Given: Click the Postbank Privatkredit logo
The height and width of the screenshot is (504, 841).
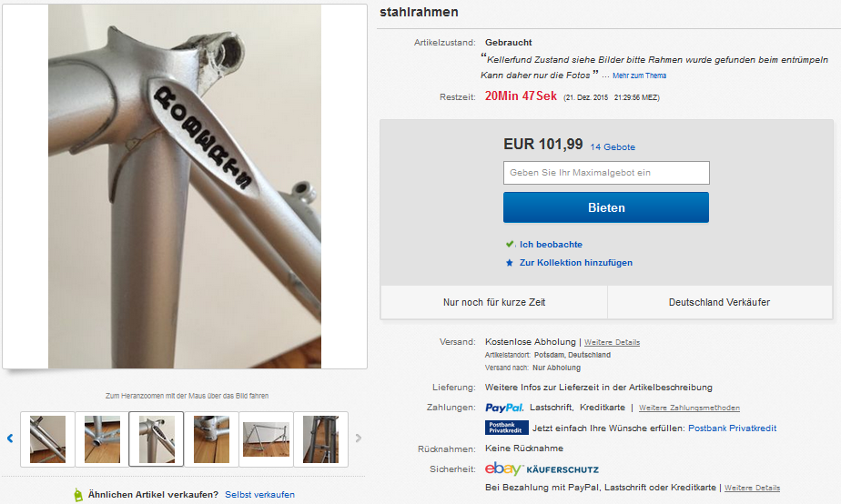Looking at the screenshot, I should [506, 428].
